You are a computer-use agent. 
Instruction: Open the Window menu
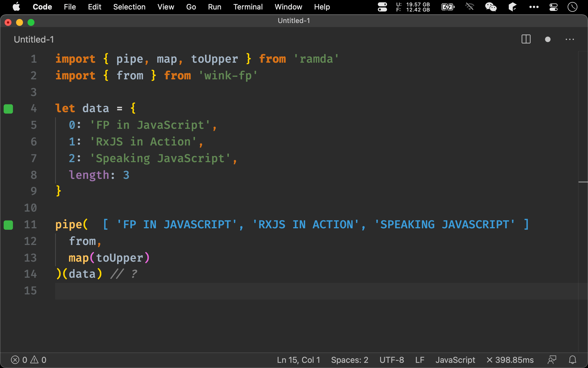click(x=288, y=7)
